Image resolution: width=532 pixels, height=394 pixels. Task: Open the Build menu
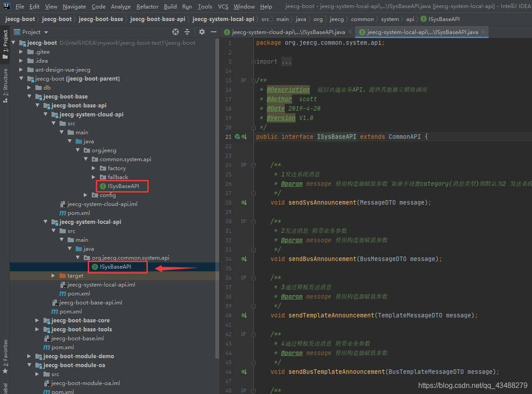point(170,6)
